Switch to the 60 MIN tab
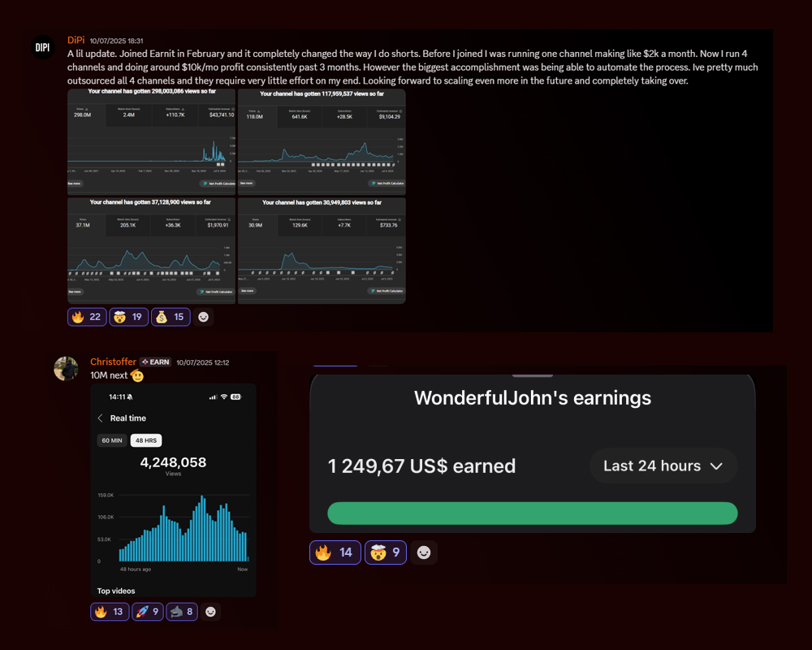This screenshot has width=812, height=650. tap(111, 440)
